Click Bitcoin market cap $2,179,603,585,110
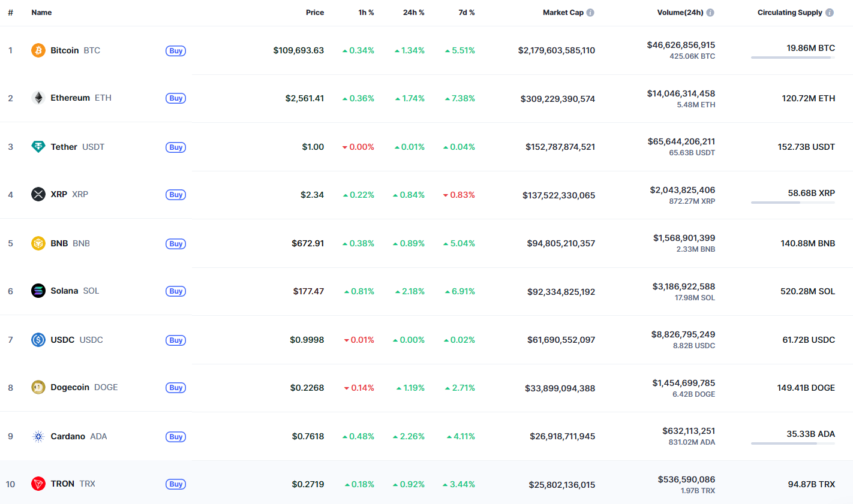853x504 pixels. click(557, 50)
